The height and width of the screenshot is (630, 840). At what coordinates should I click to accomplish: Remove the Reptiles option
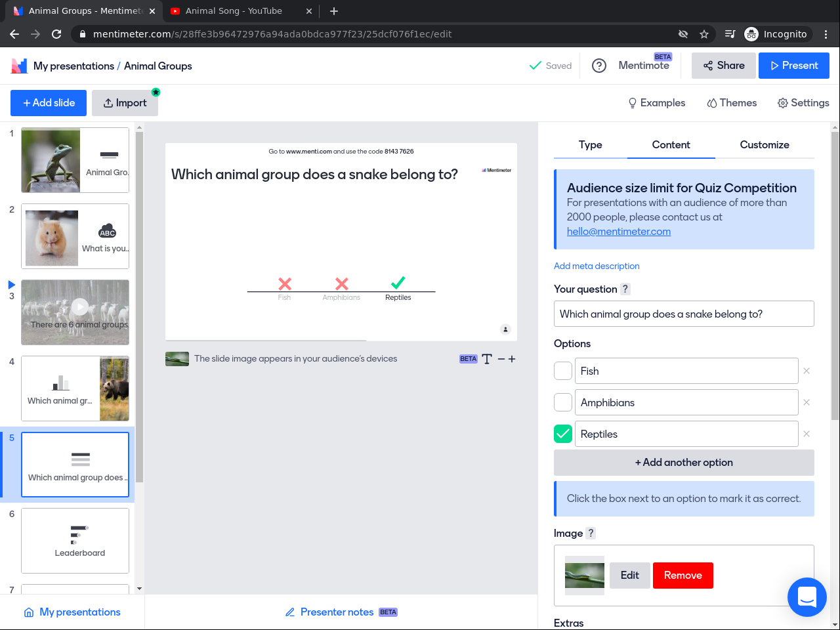coord(807,434)
